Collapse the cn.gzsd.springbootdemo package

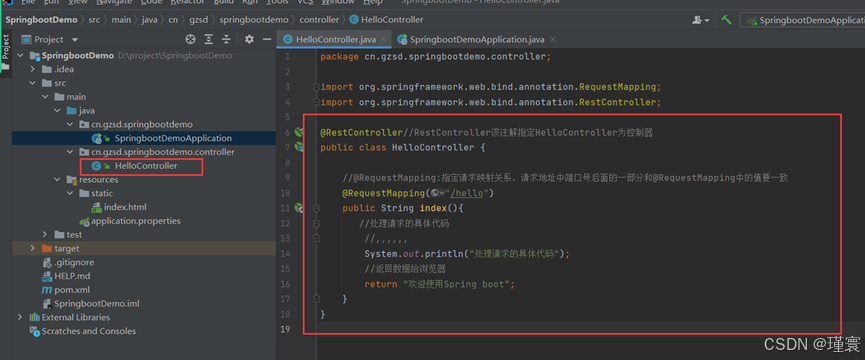click(x=69, y=125)
